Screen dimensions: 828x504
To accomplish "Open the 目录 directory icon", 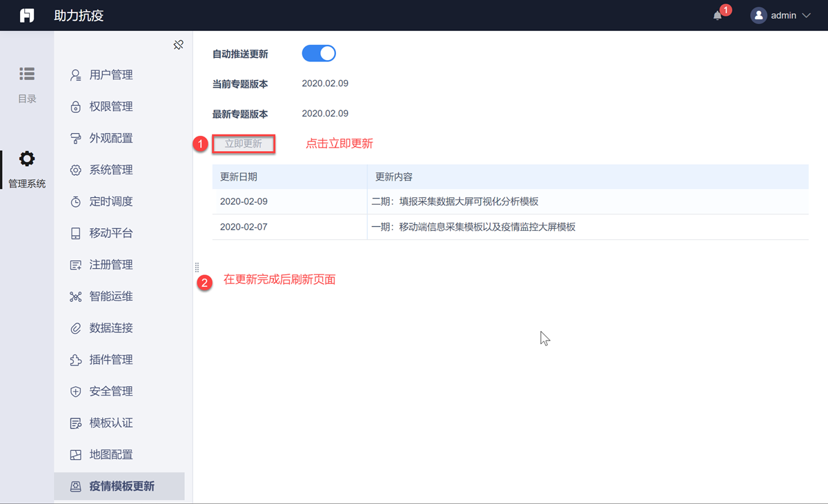I will coord(27,74).
